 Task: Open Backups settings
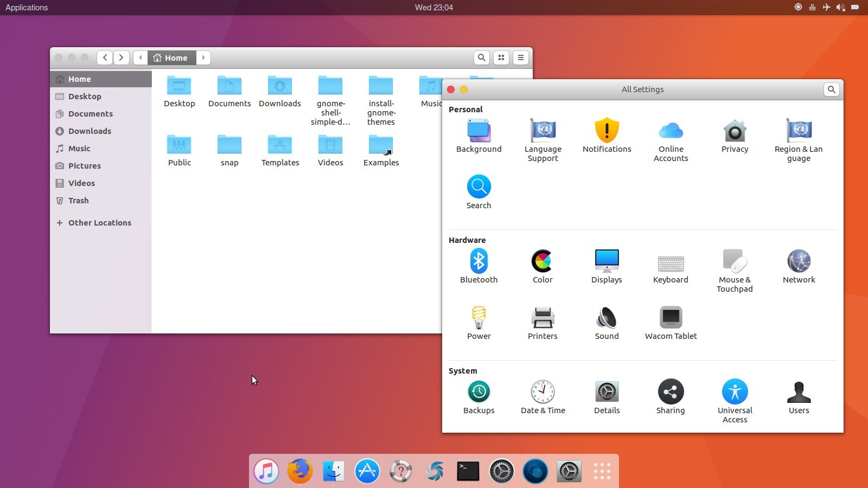pyautogui.click(x=478, y=393)
